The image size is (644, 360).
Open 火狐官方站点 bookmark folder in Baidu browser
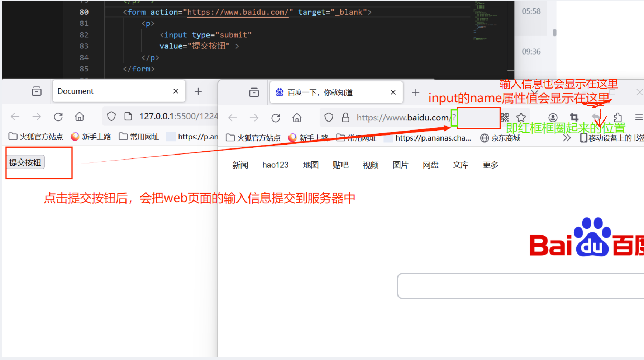[x=253, y=138]
